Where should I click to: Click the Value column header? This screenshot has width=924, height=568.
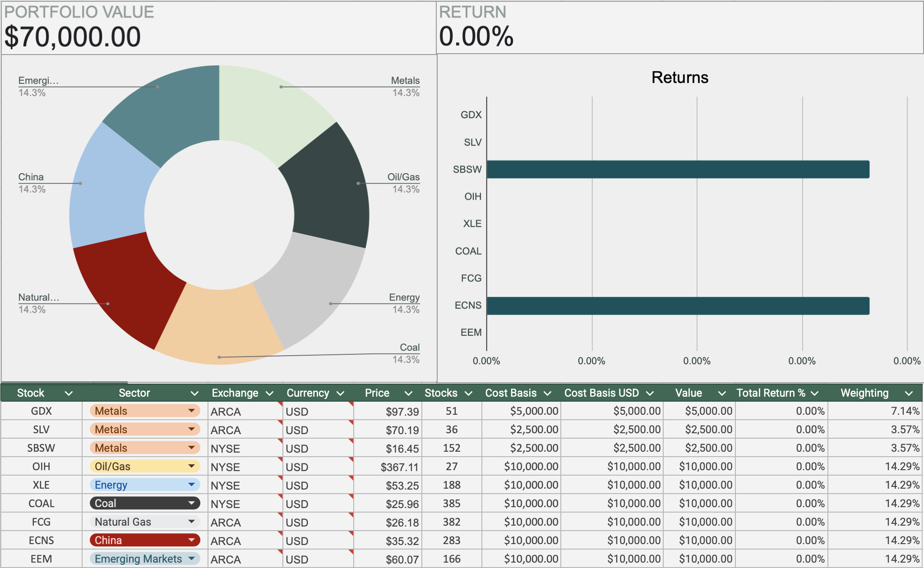point(688,393)
